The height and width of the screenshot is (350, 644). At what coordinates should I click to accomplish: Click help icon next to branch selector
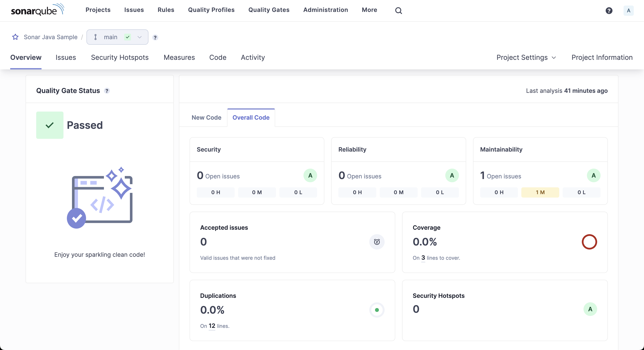point(155,37)
